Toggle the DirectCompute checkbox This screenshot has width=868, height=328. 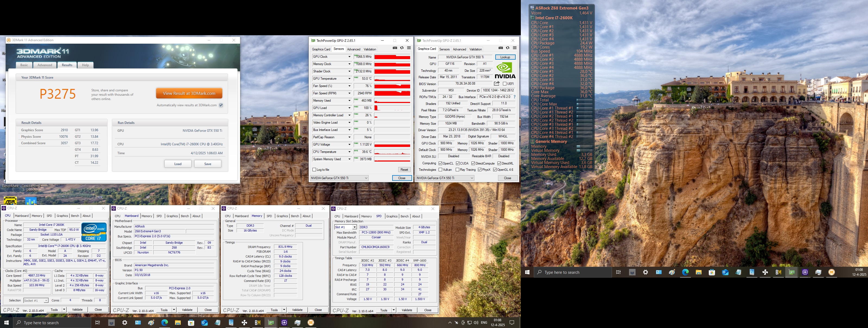pyautogui.click(x=473, y=163)
